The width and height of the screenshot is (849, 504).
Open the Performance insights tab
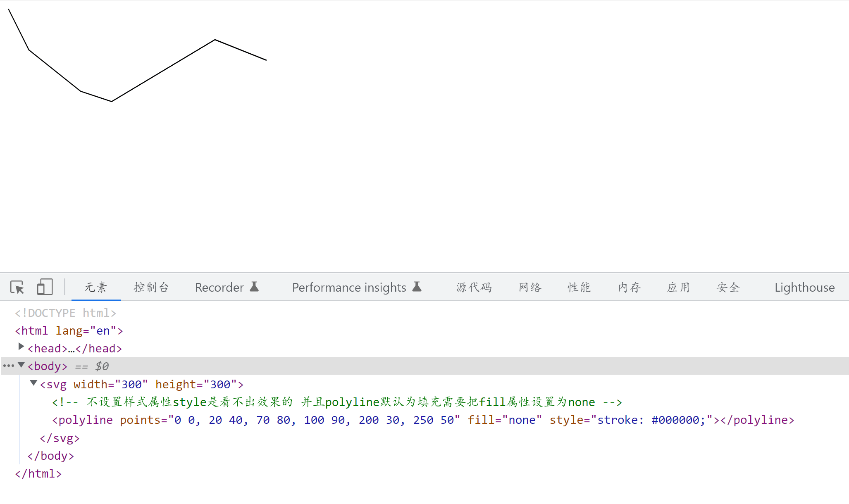click(349, 288)
